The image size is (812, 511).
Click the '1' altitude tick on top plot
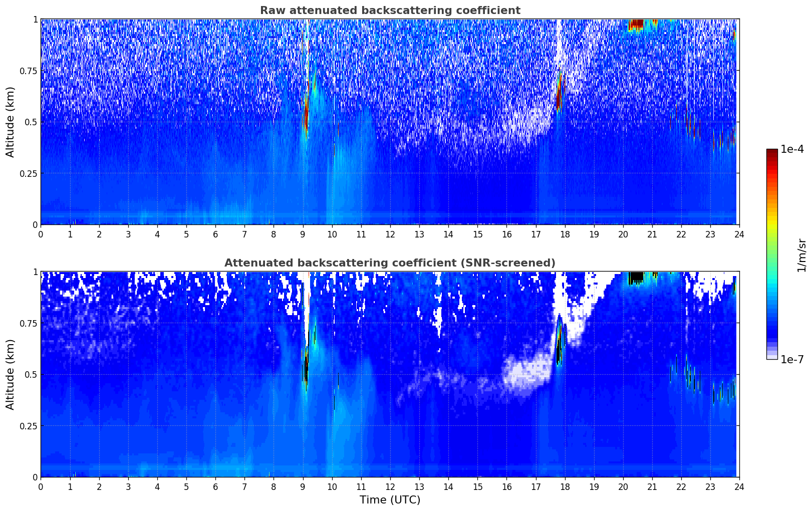pos(35,19)
